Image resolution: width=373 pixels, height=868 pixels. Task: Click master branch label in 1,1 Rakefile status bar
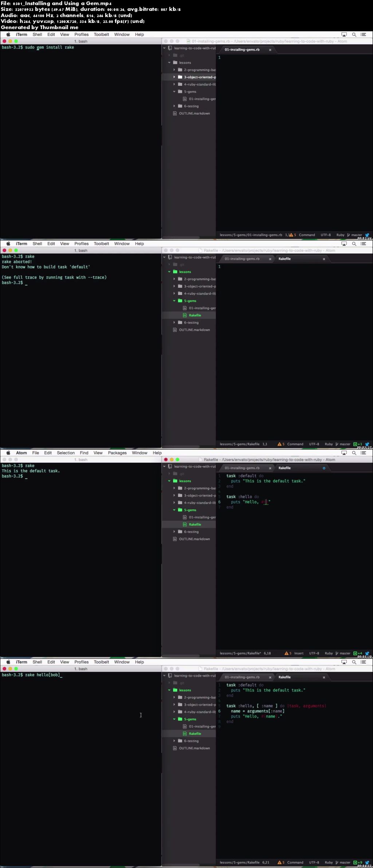[345, 444]
